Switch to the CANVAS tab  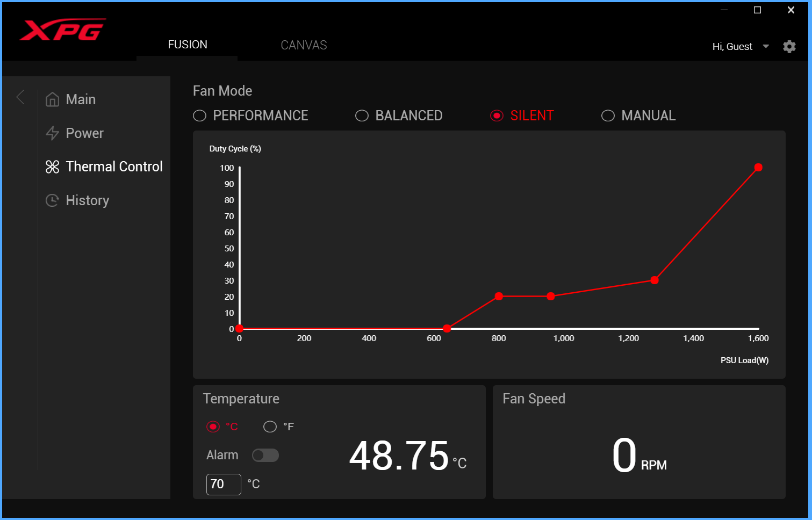[304, 45]
